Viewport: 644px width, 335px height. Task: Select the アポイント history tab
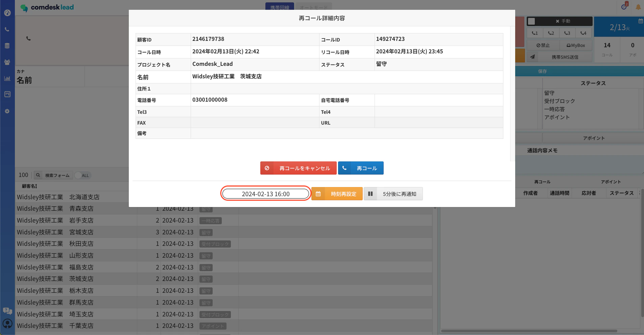pyautogui.click(x=611, y=182)
